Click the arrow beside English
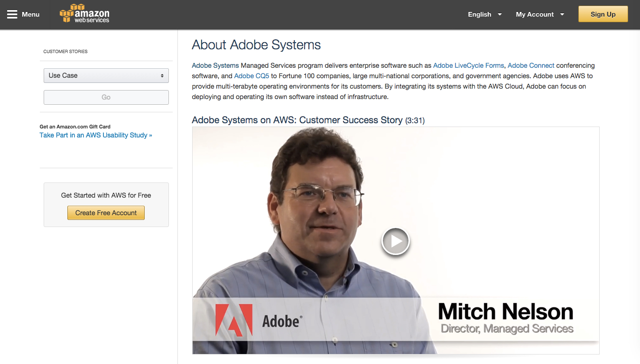Viewport: 640px width, 364px height. (x=500, y=14)
